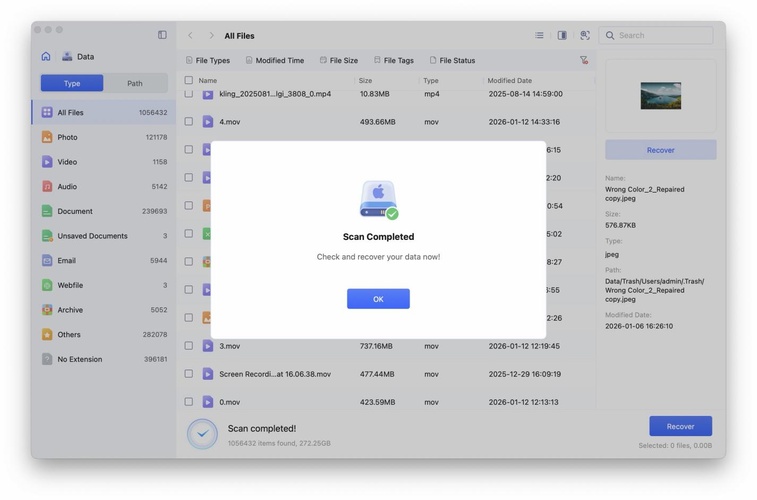This screenshot has height=500, width=757.
Task: Click the landscape preview thumbnail
Action: 660,96
